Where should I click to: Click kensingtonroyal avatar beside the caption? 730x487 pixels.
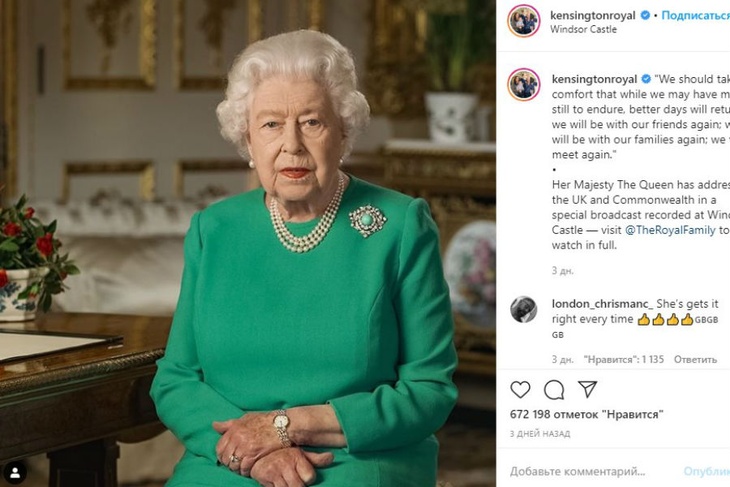click(x=523, y=84)
